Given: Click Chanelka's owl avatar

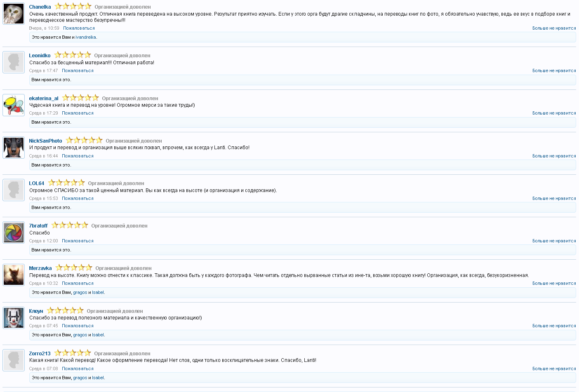Looking at the screenshot, I should point(14,14).
